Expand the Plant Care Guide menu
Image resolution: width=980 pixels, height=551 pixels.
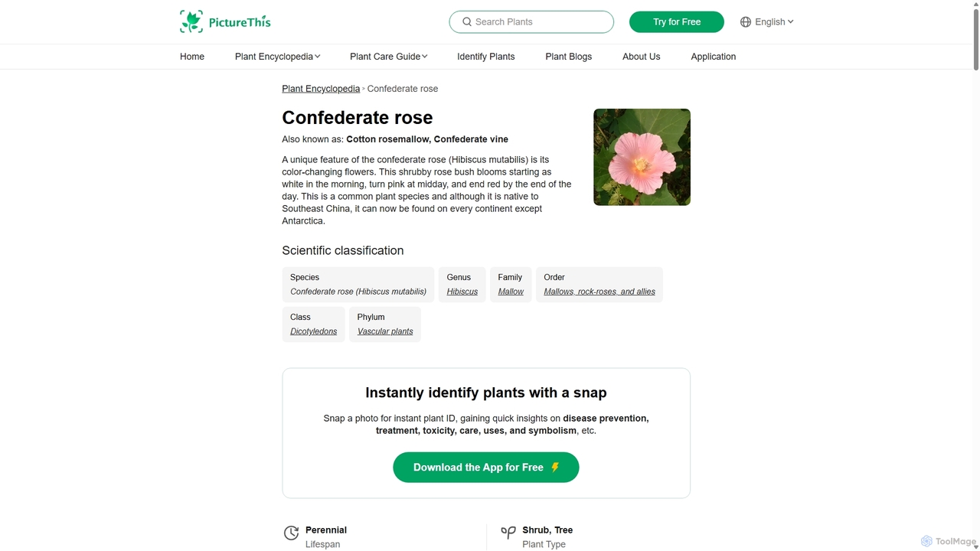click(388, 57)
